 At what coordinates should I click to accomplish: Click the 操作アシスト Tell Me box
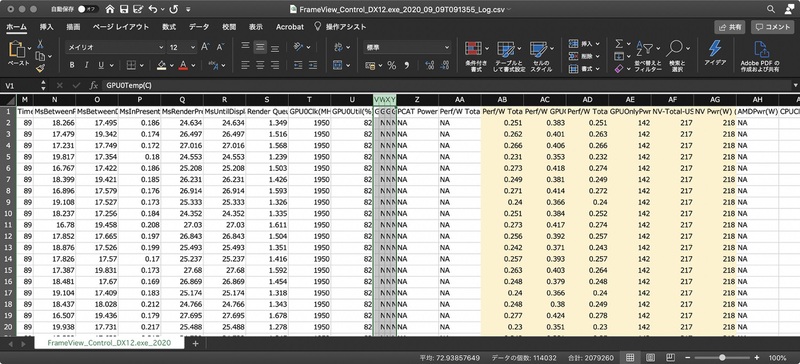tap(340, 27)
